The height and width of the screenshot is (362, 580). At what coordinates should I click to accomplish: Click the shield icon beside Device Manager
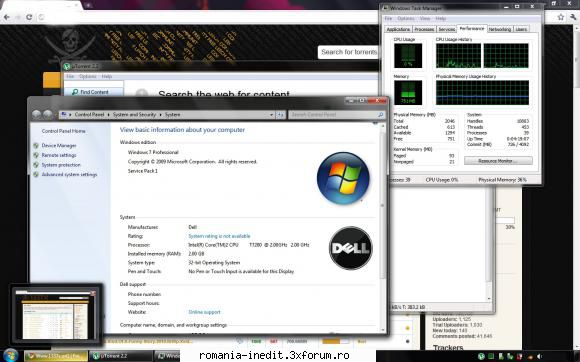36,146
